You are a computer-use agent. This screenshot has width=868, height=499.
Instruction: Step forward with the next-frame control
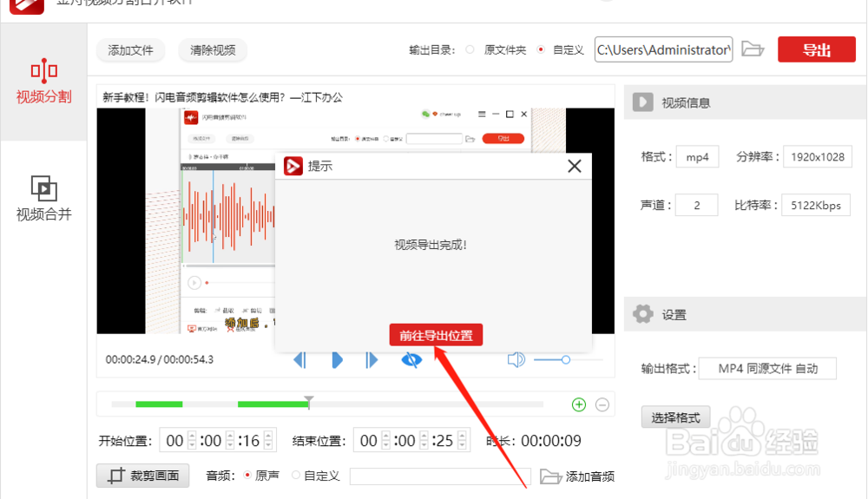coord(372,360)
